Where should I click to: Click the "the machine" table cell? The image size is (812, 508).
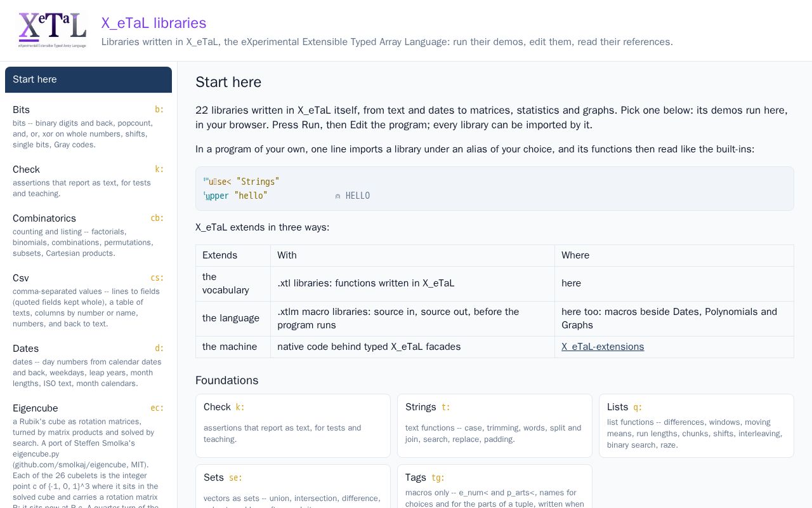click(233, 347)
